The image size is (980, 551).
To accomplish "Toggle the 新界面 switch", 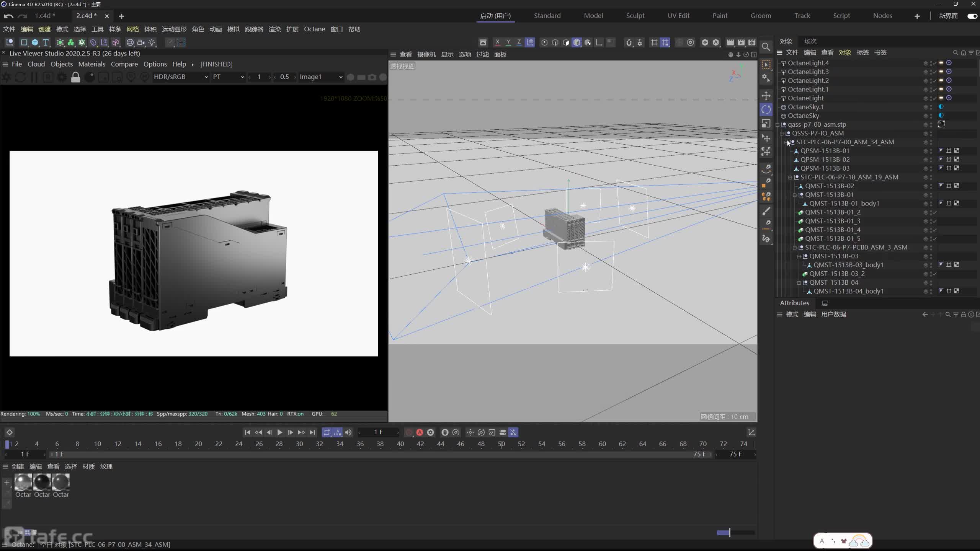I will point(972,16).
